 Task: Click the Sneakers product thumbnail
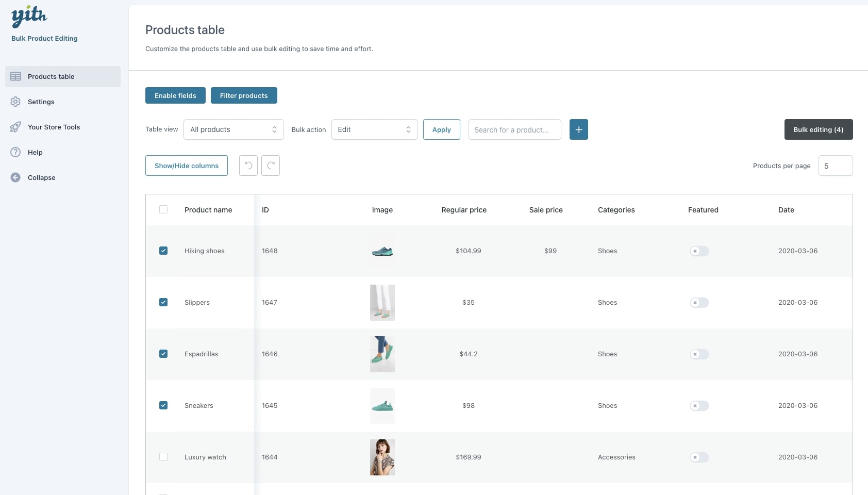382,406
